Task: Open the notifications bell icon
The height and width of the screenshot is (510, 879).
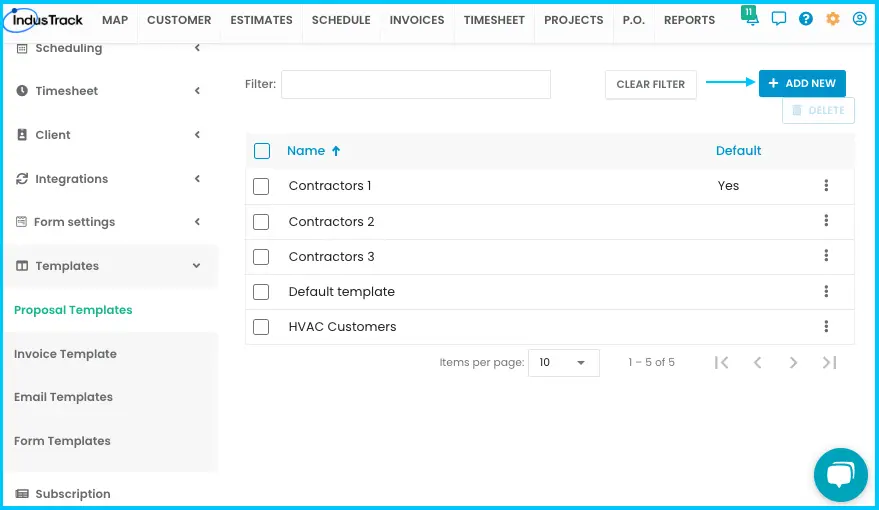Action: pyautogui.click(x=750, y=17)
